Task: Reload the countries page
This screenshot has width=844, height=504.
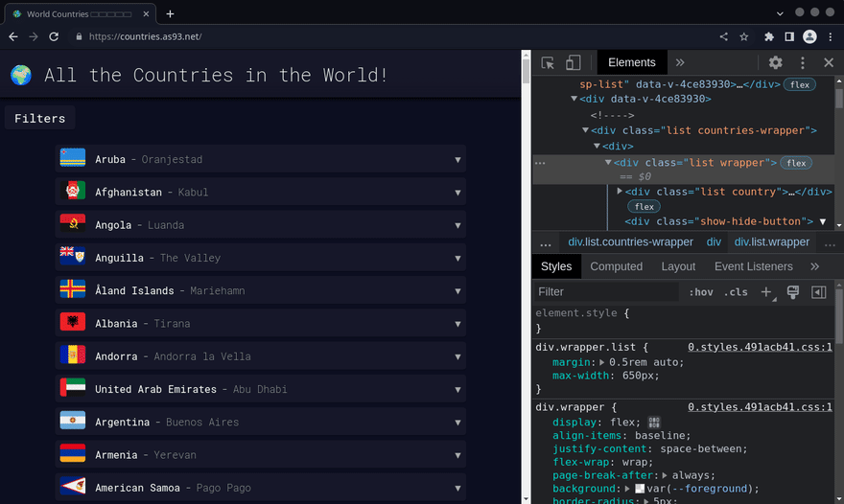Action: (54, 36)
